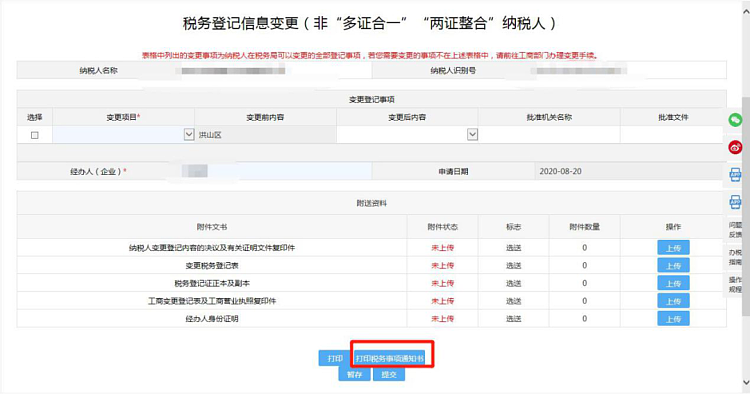
Task: Click the 变更登记事项 section header
Action: 372,99
